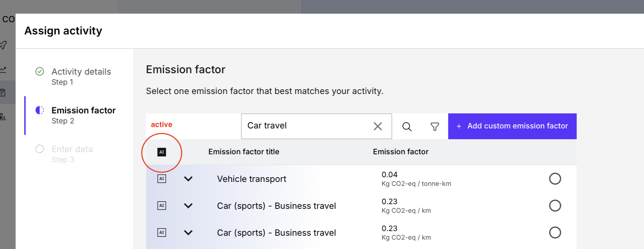
Task: Select the Vehicle transport radio button
Action: coord(555,179)
